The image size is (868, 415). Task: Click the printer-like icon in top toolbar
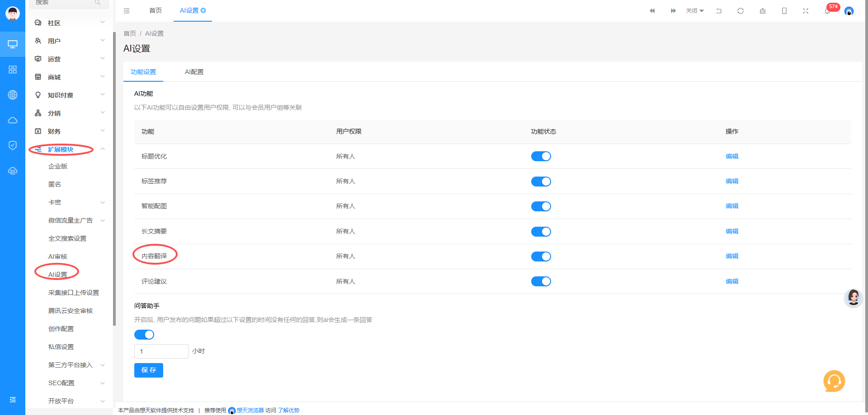tap(763, 11)
